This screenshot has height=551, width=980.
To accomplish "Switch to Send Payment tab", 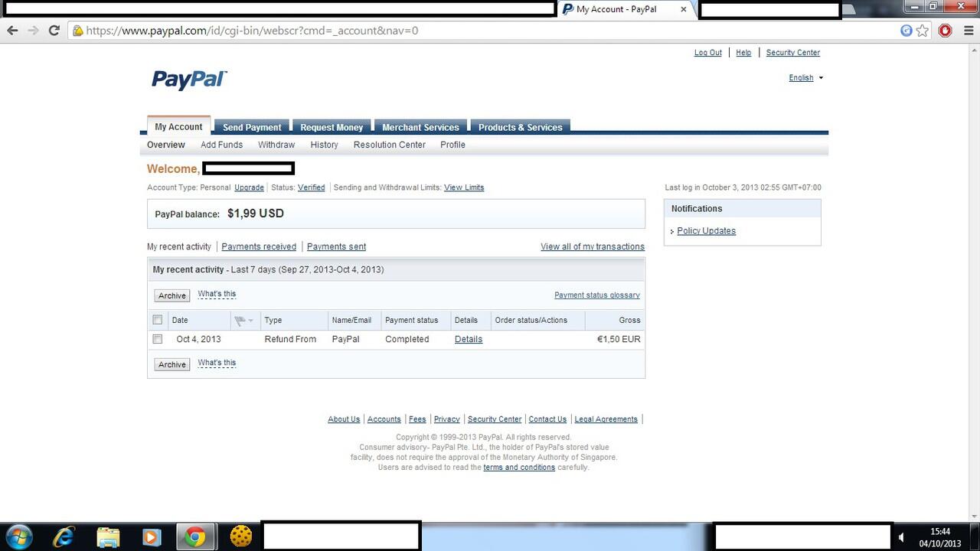I will (x=252, y=127).
